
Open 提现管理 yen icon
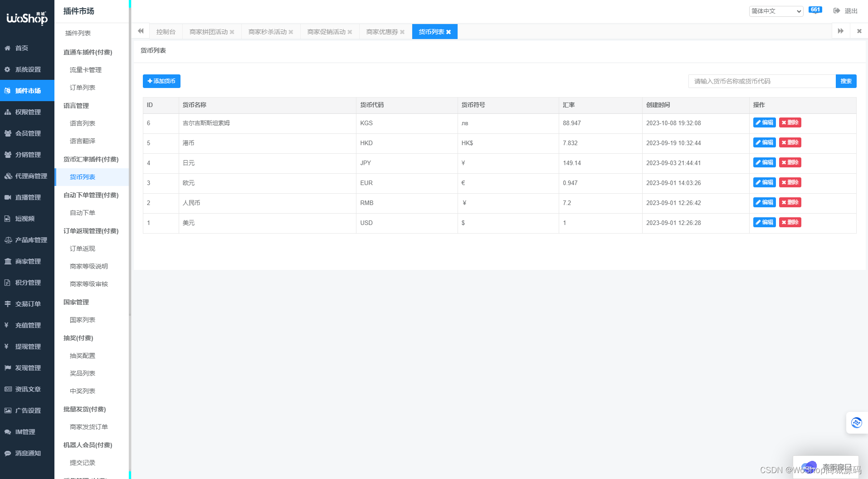(7, 347)
